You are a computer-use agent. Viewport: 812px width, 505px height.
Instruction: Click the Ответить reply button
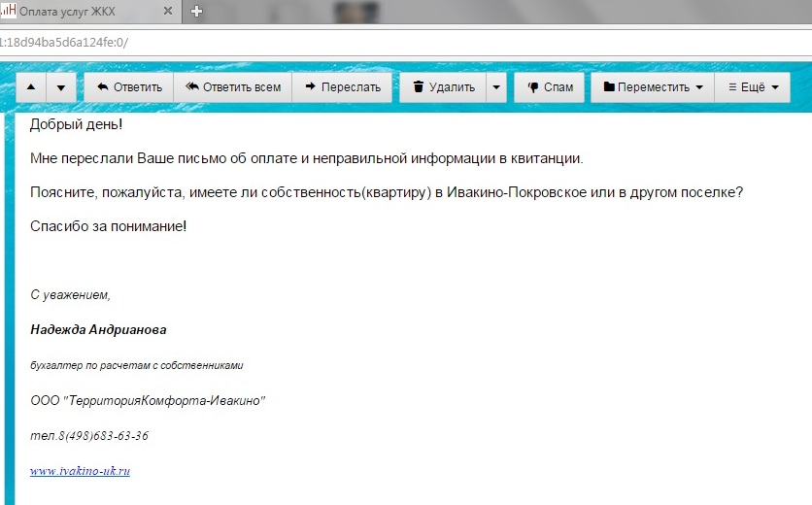[x=129, y=87]
